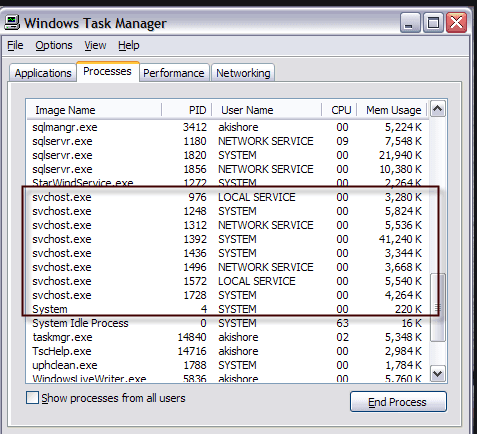The image size is (477, 434).
Task: Close the Task Manager window
Action: point(456,23)
